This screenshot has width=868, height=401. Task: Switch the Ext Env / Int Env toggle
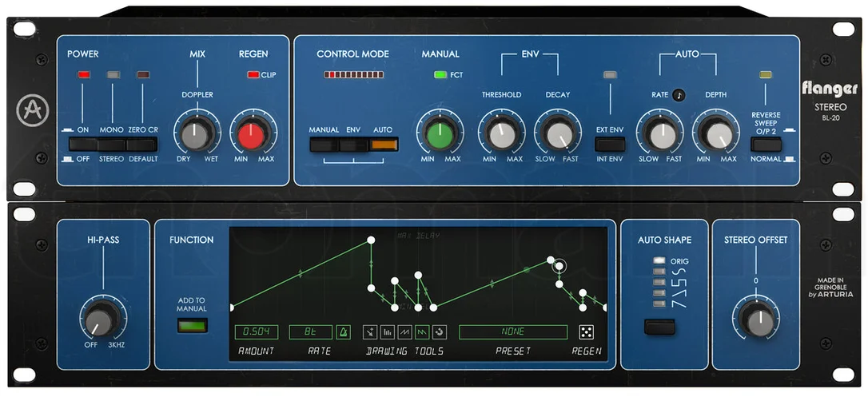(610, 145)
